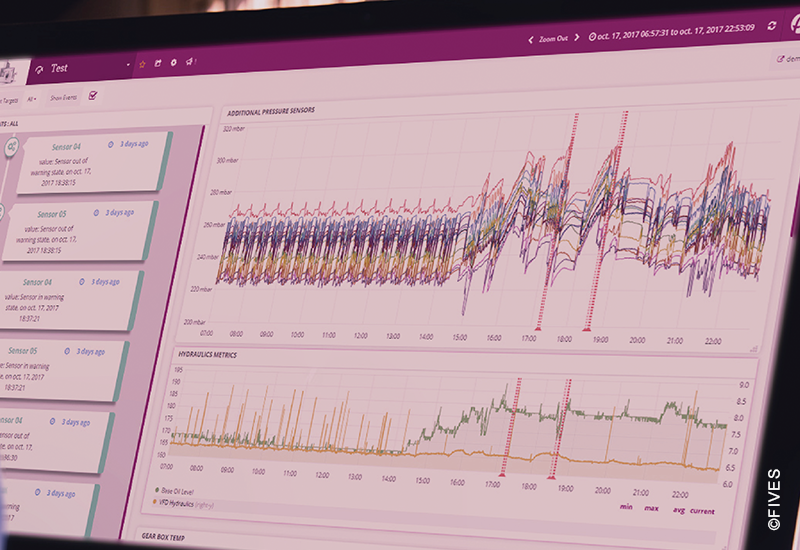Sort legend by current column

point(703,511)
